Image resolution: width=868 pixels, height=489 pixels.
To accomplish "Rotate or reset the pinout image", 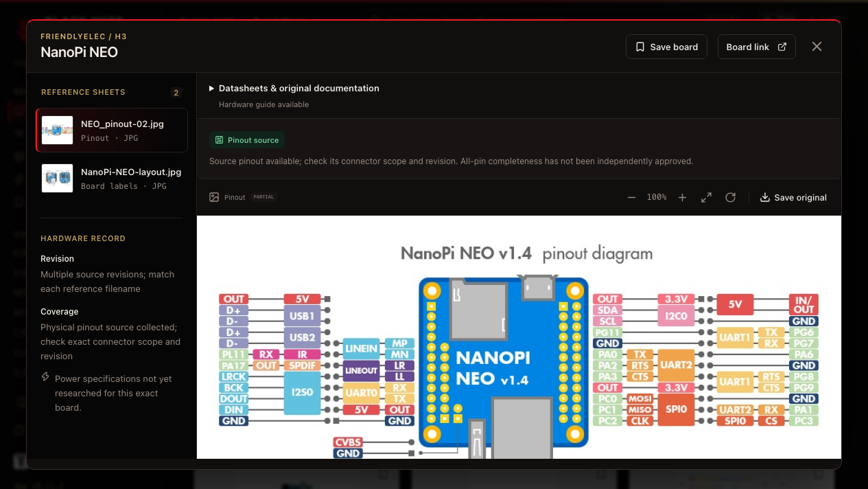I will point(731,197).
